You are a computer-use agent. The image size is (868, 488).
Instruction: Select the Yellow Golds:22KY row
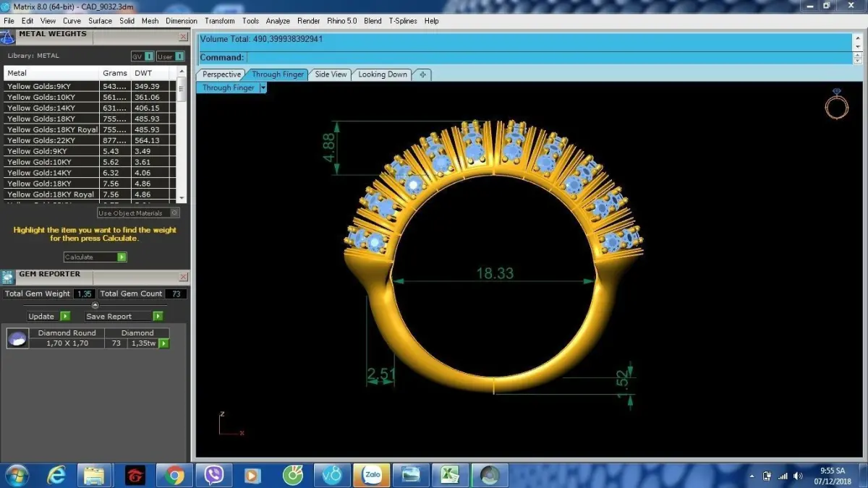[x=90, y=140]
